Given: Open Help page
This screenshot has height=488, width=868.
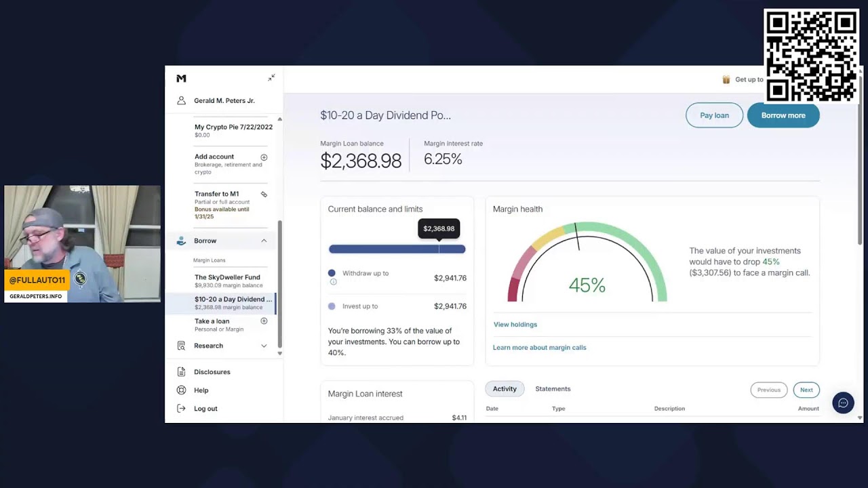Looking at the screenshot, I should click(201, 390).
